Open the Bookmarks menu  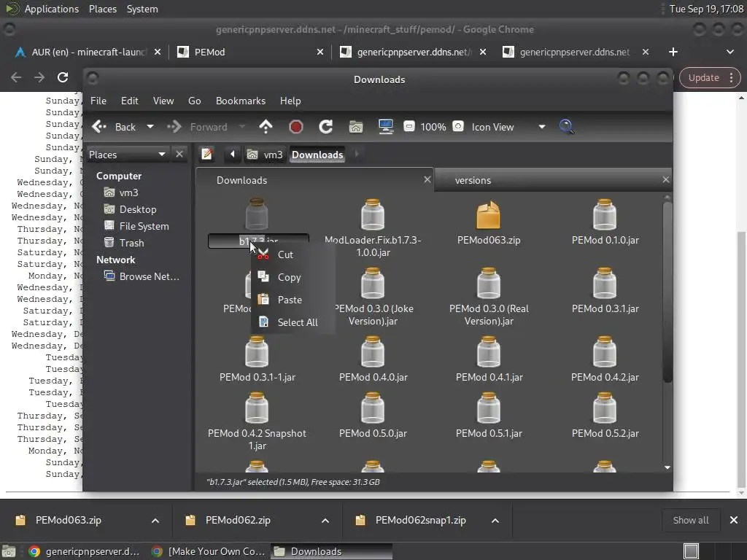[241, 101]
